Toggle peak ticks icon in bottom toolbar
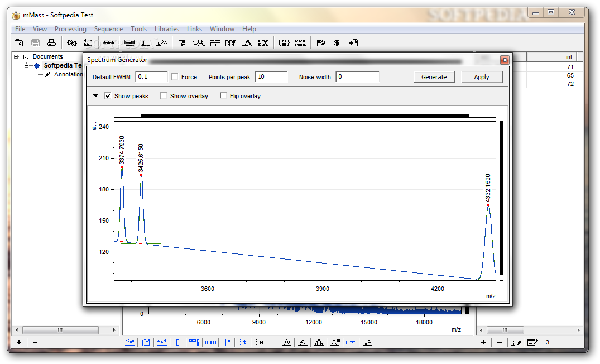 tap(146, 342)
